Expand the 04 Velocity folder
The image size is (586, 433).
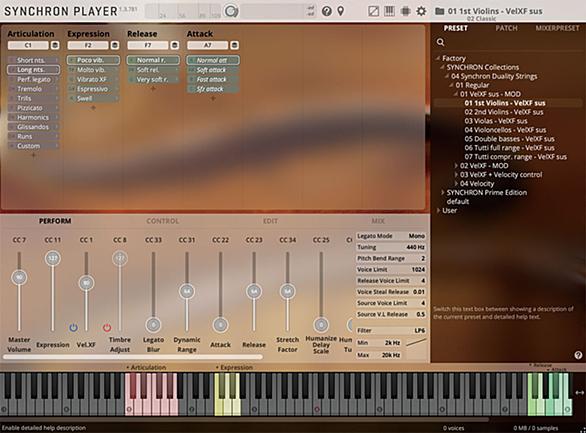coord(456,183)
